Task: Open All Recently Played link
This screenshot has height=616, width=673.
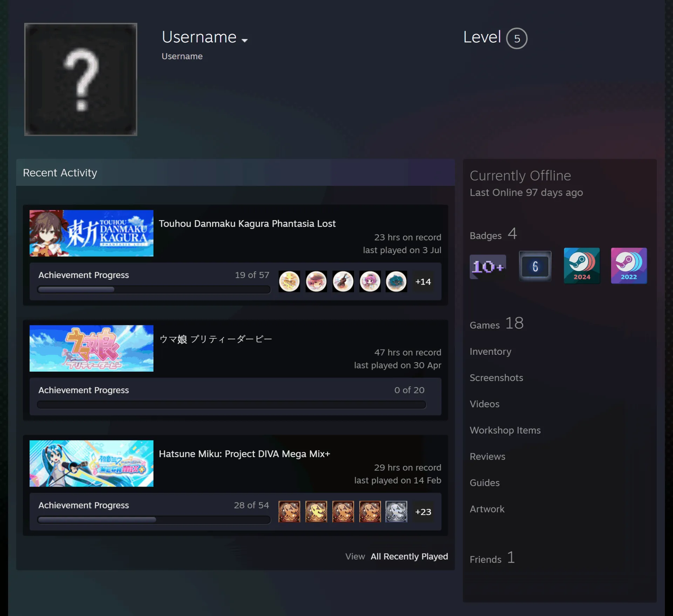Action: point(409,556)
